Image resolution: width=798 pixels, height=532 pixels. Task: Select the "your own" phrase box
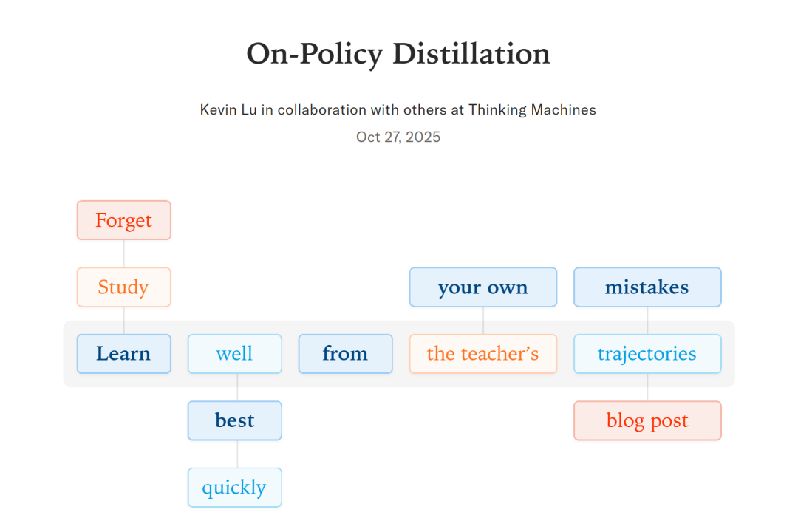[x=483, y=287]
